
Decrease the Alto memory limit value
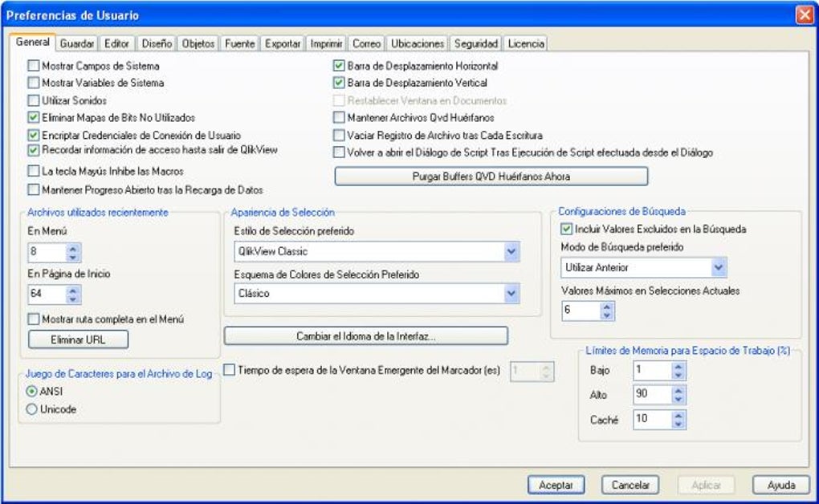coord(678,399)
